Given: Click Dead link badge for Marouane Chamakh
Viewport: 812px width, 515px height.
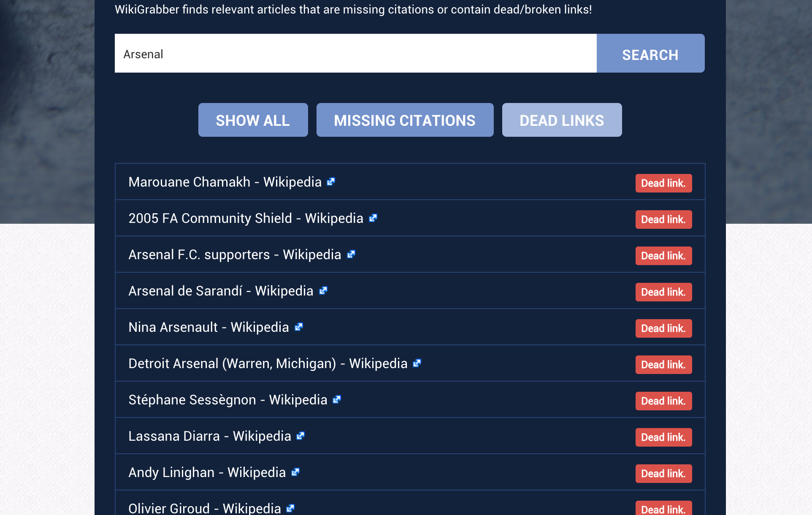Looking at the screenshot, I should (663, 183).
